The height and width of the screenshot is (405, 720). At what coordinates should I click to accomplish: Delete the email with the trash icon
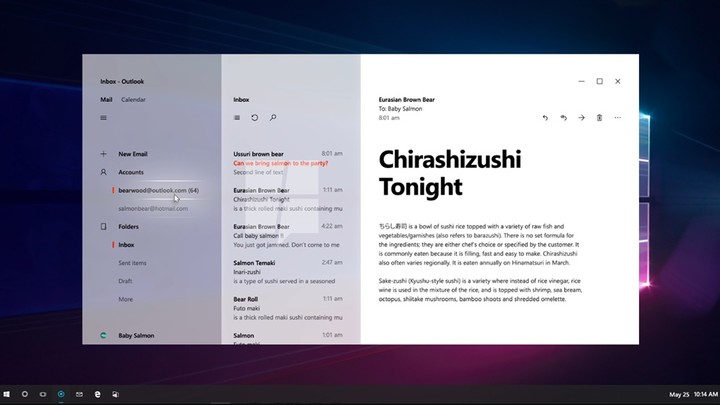pos(599,118)
